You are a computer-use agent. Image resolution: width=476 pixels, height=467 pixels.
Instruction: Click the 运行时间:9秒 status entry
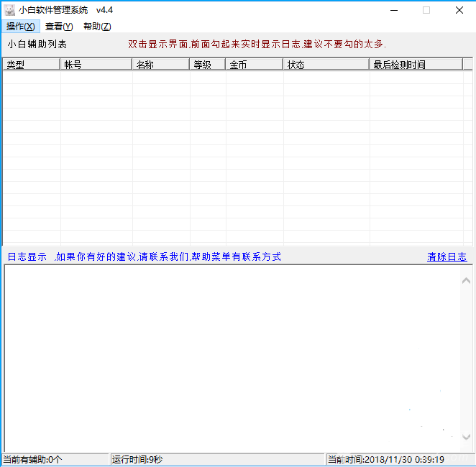tap(217, 459)
